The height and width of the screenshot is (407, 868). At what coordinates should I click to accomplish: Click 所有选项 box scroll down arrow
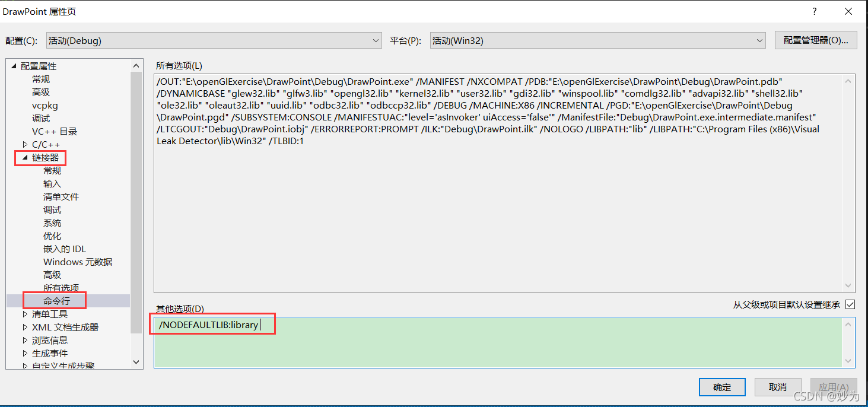coord(849,285)
